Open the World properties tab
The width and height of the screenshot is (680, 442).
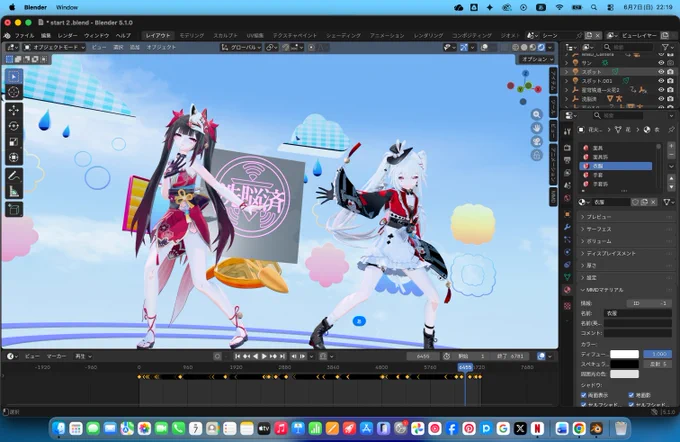coord(567,198)
